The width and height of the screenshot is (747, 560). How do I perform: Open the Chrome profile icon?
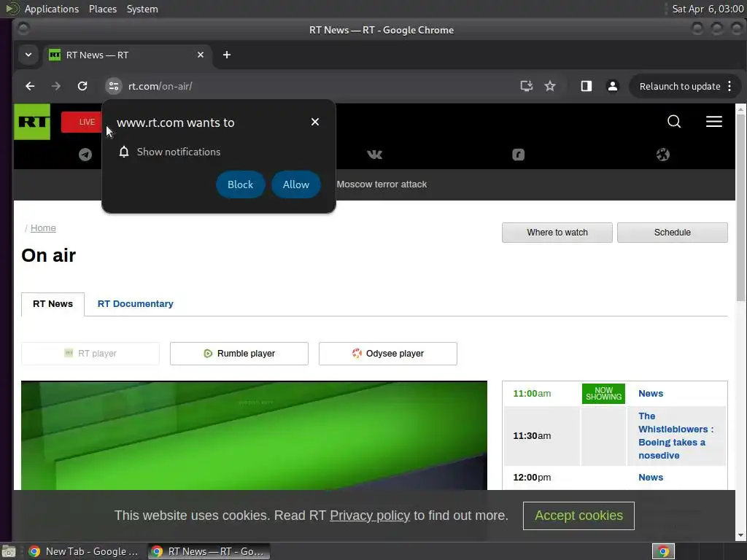point(613,86)
